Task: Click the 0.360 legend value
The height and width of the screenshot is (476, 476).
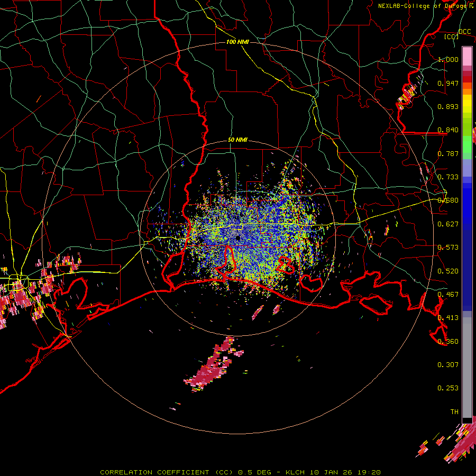Action: pos(448,342)
